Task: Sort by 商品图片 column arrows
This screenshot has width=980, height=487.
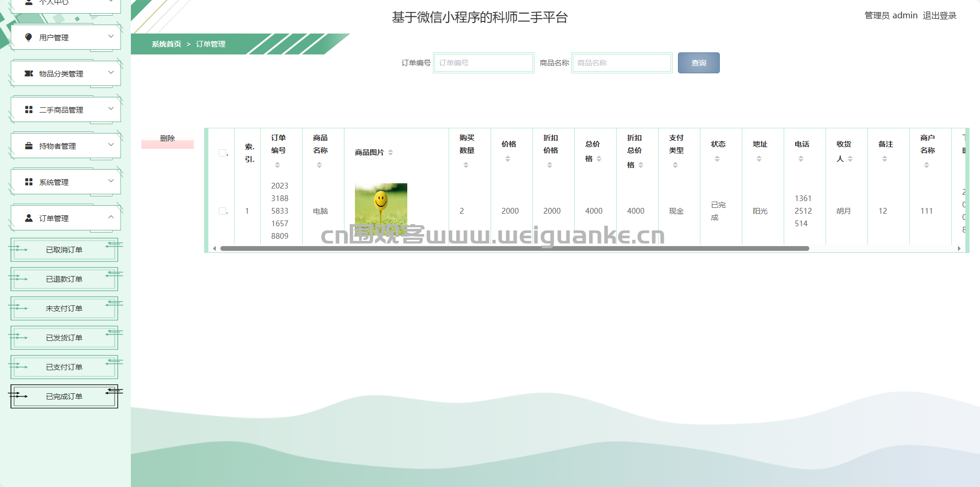Action: 391,152
